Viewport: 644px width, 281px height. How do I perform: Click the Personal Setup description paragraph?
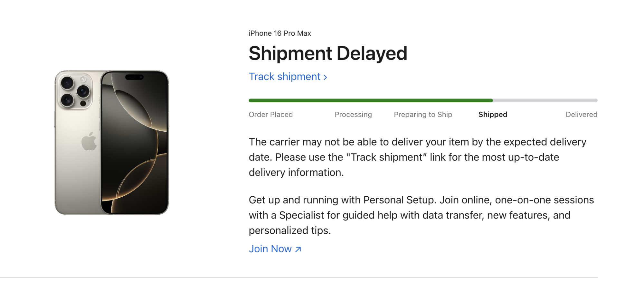click(x=421, y=215)
